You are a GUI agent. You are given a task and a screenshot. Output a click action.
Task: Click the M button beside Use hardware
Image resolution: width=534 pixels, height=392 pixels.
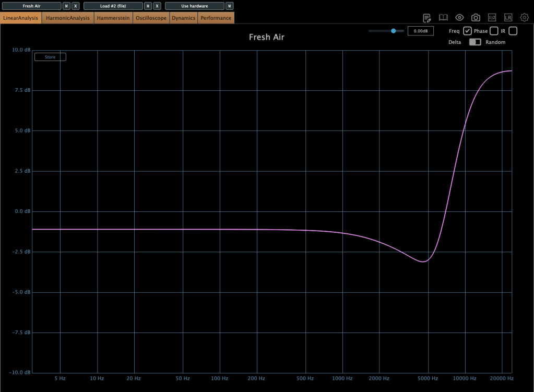click(229, 6)
